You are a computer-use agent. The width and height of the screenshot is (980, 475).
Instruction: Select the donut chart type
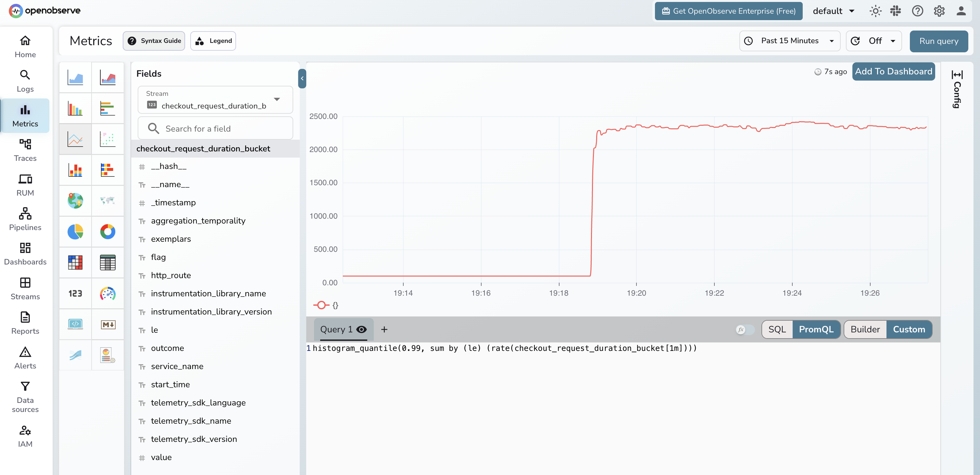click(108, 232)
